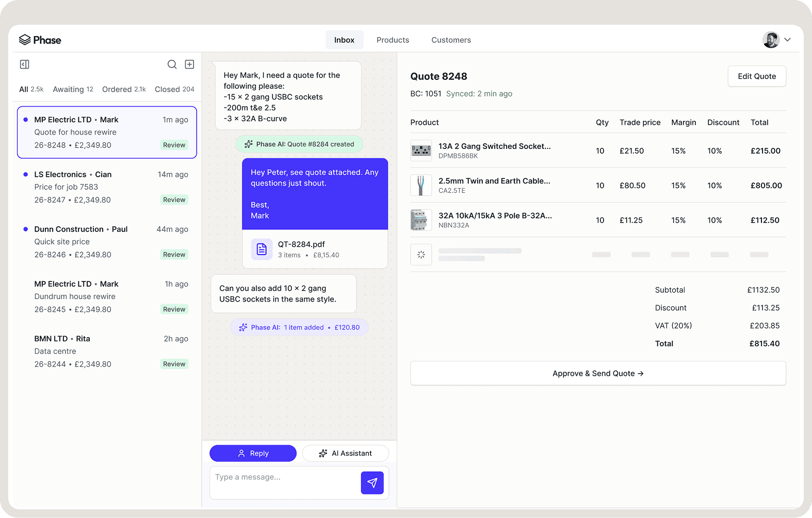Click Approve & Send Quote
The image size is (812, 518).
click(x=598, y=373)
